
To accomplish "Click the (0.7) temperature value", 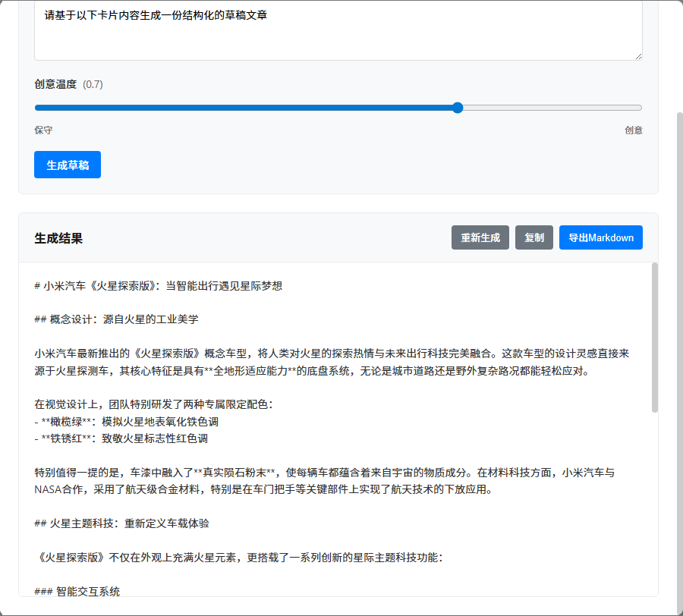I will point(93,84).
